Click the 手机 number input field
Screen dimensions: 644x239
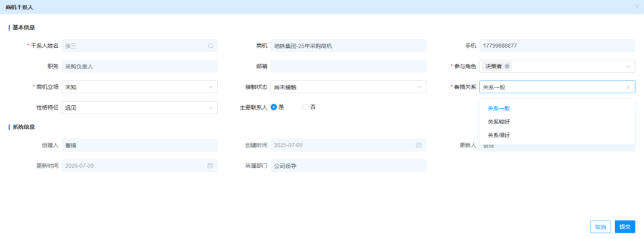pos(557,45)
